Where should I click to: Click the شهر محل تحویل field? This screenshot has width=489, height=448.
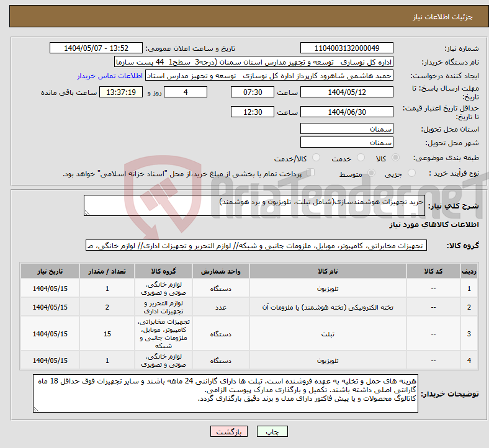point(346,143)
